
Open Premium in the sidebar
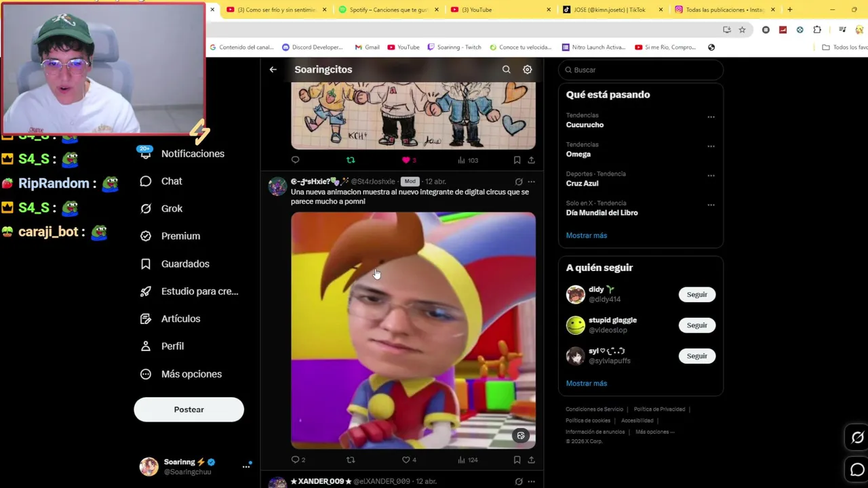click(x=170, y=236)
